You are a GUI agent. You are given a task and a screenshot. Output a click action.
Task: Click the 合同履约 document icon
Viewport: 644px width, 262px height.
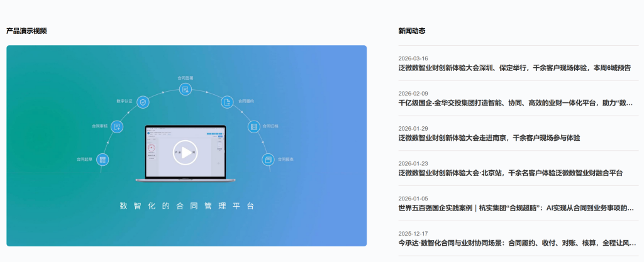[x=227, y=101]
